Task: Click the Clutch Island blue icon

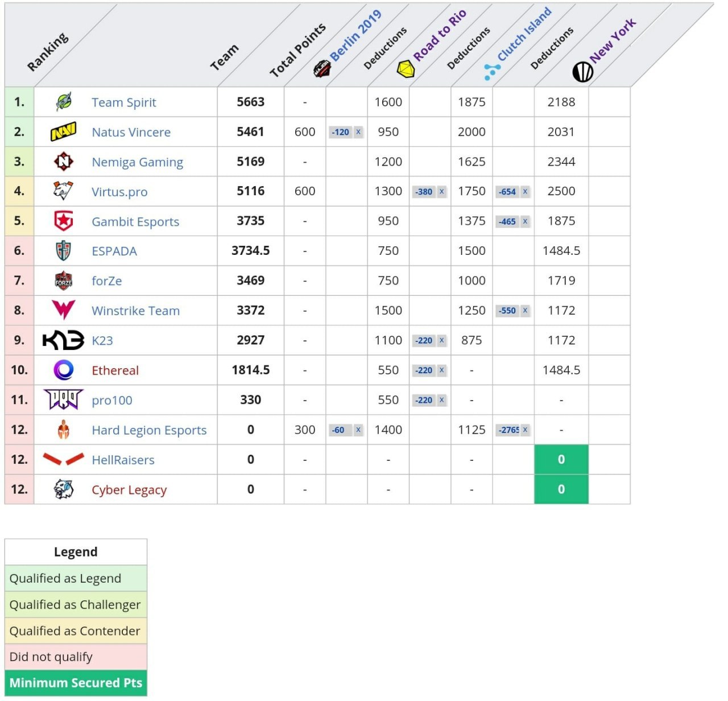Action: click(491, 72)
